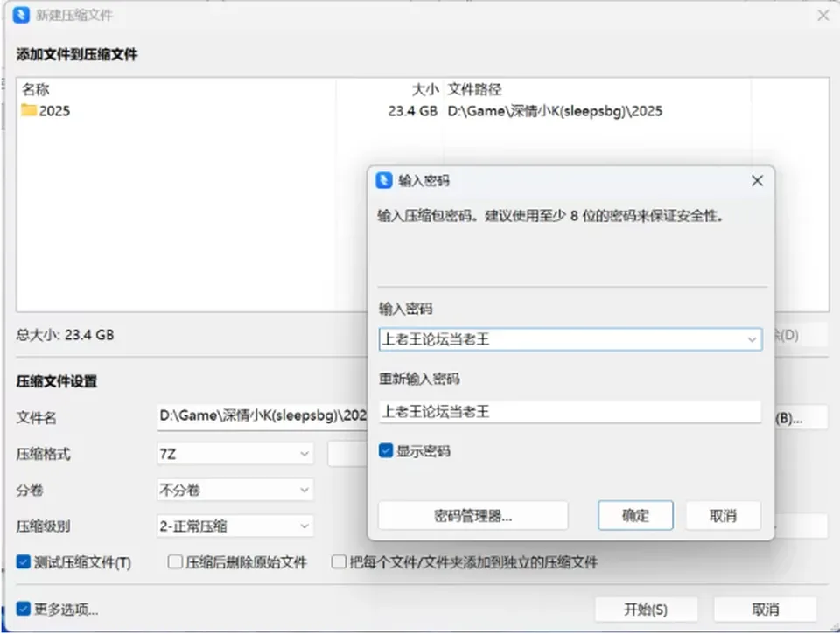Click 取消 beside 开始(S) in the main window
This screenshot has height=634, width=840.
coord(765,610)
